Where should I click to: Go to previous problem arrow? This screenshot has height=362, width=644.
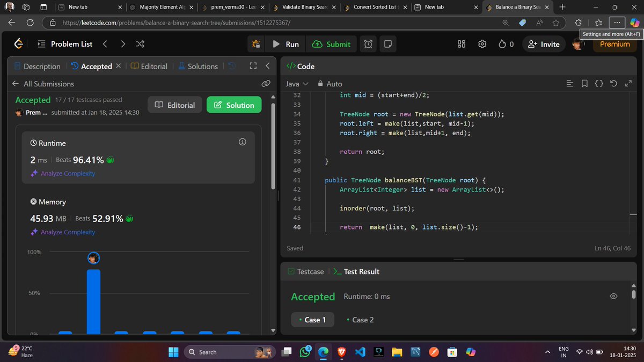click(x=105, y=44)
